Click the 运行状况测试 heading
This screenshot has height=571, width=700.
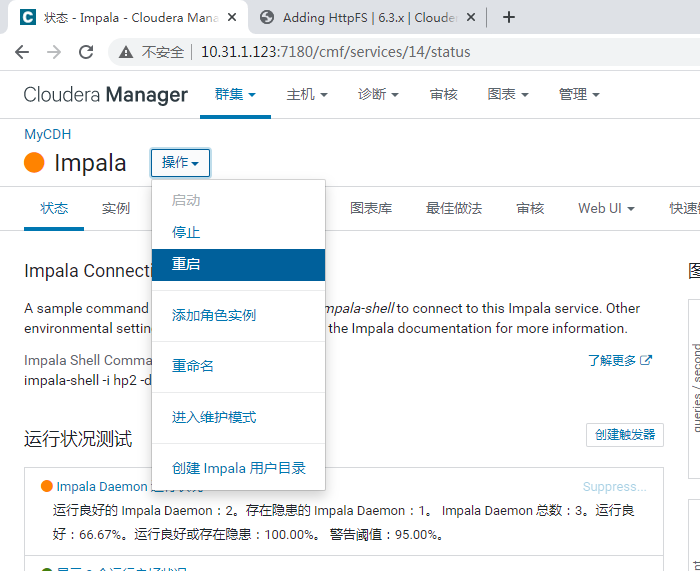[78, 439]
